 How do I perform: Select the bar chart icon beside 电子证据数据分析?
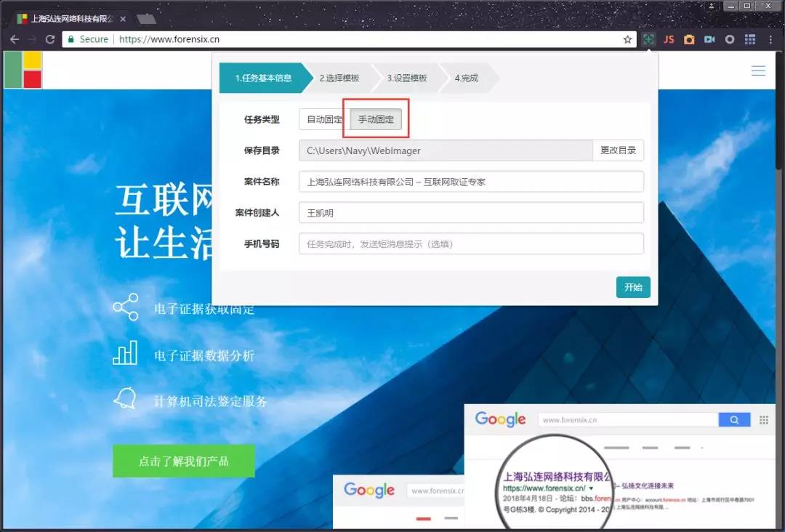(x=125, y=352)
